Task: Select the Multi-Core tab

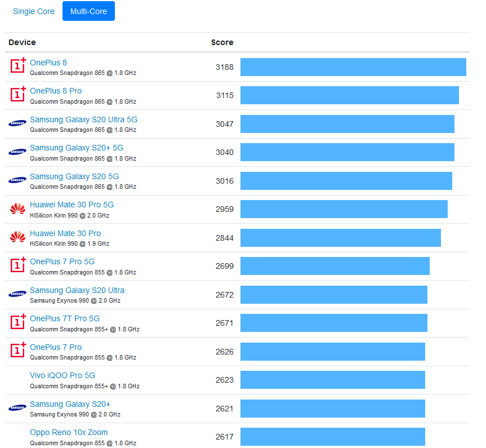Action: tap(88, 11)
